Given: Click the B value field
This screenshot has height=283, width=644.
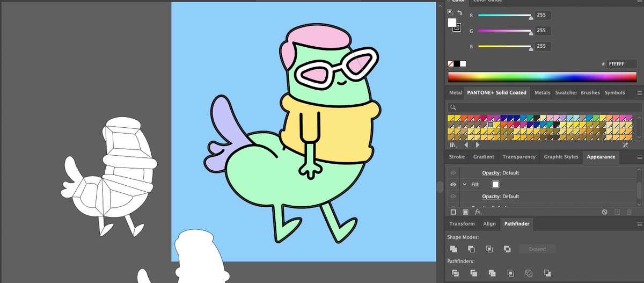Looking at the screenshot, I should point(543,46).
